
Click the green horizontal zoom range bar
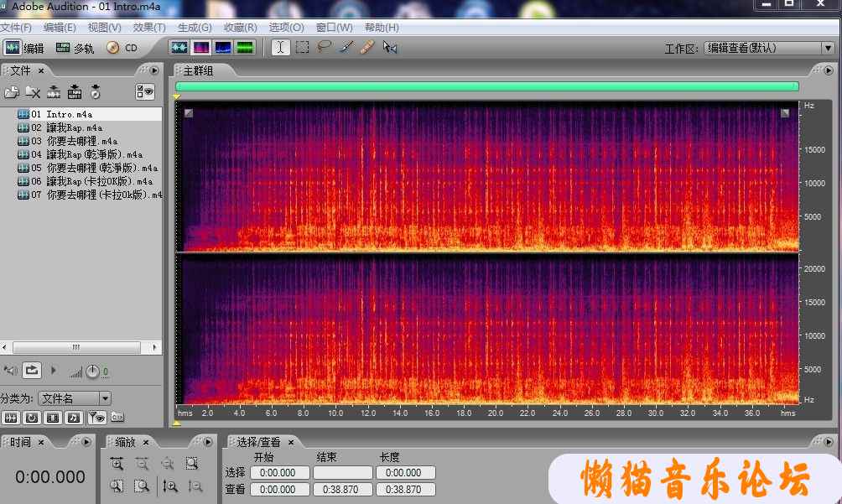click(487, 86)
